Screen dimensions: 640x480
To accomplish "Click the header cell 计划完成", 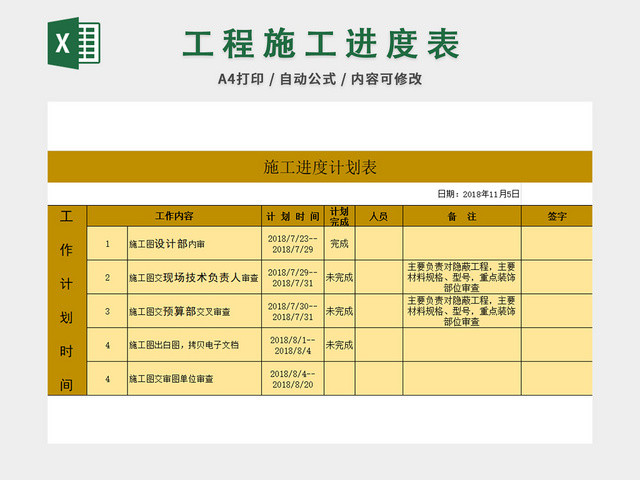I will 340,216.
